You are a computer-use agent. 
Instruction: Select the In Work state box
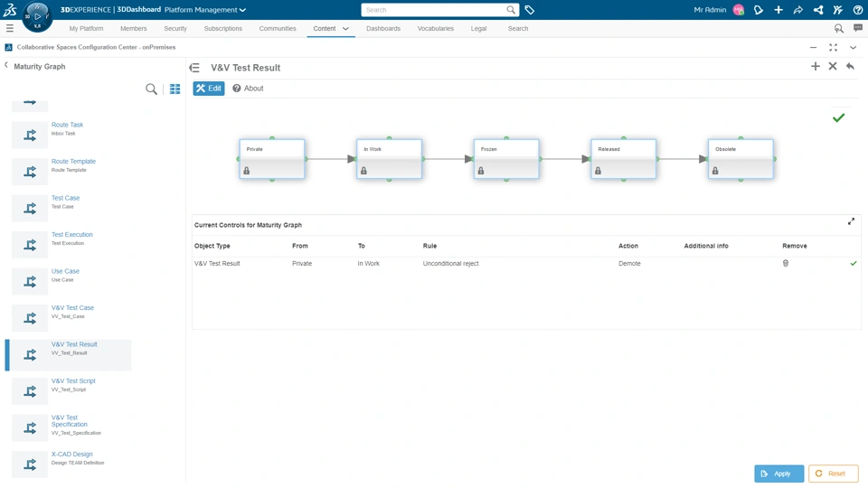tap(389, 159)
